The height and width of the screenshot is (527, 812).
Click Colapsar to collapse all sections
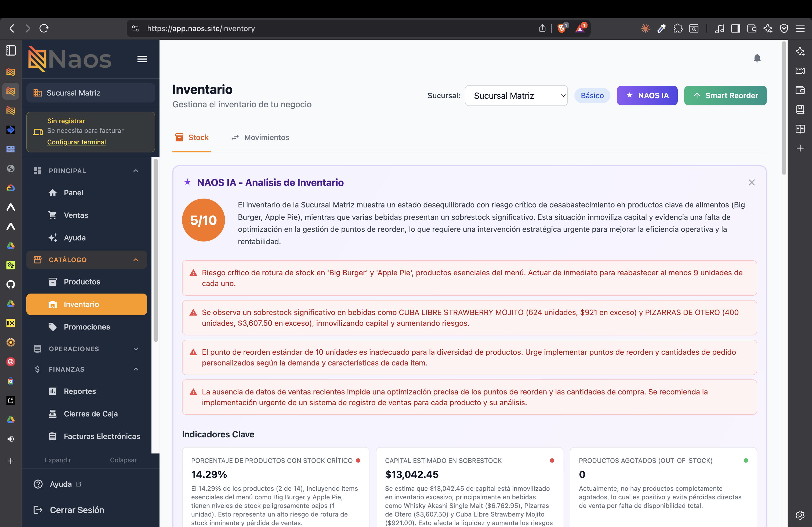[123, 460]
